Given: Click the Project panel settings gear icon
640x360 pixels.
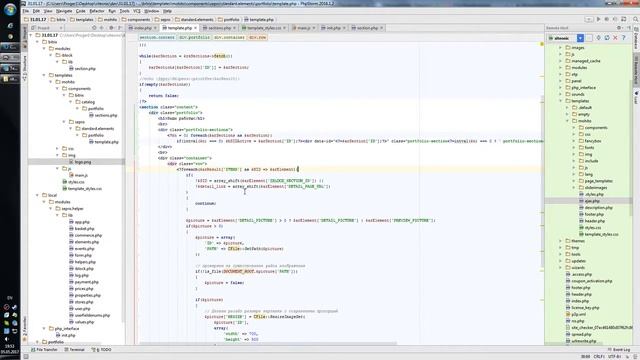Looking at the screenshot, I should click(111, 28).
